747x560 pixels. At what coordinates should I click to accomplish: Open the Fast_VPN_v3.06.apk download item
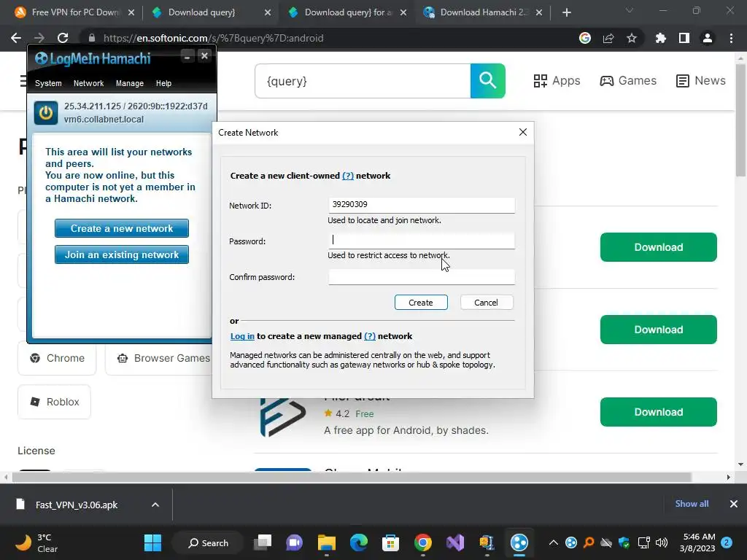point(76,505)
